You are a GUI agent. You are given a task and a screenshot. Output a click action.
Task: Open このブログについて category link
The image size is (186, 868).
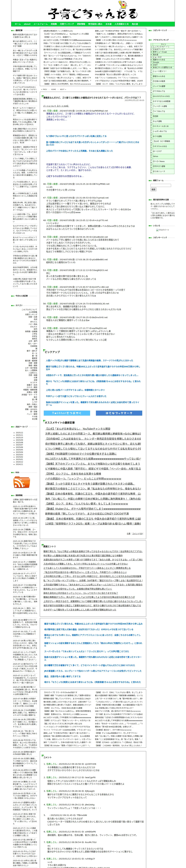[29, 310]
